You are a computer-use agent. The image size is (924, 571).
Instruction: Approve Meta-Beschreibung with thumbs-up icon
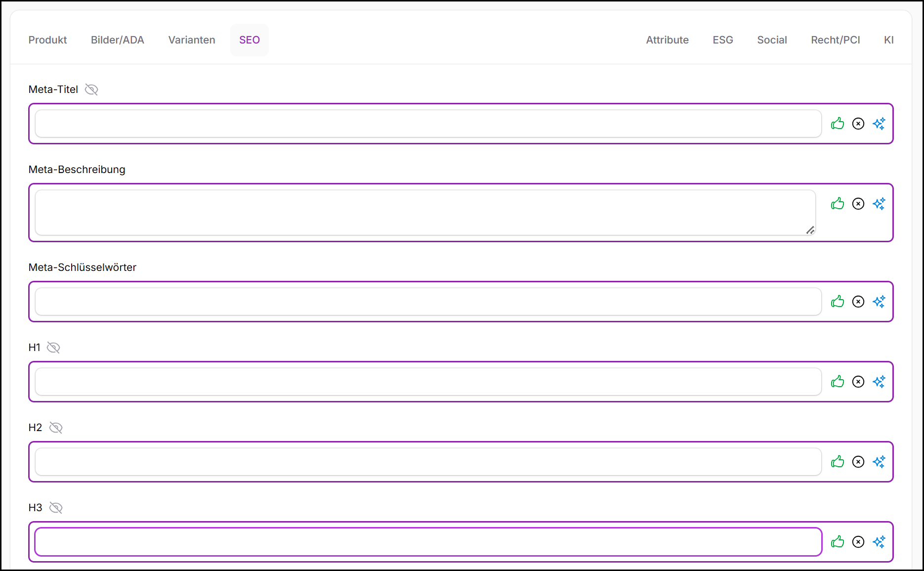pyautogui.click(x=838, y=204)
